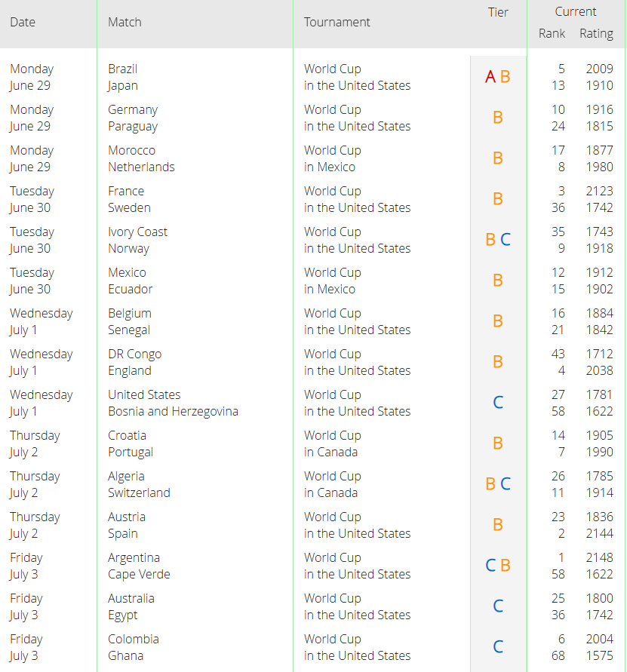Select Mexico team in Match column
The height and width of the screenshot is (672, 627).
(127, 272)
